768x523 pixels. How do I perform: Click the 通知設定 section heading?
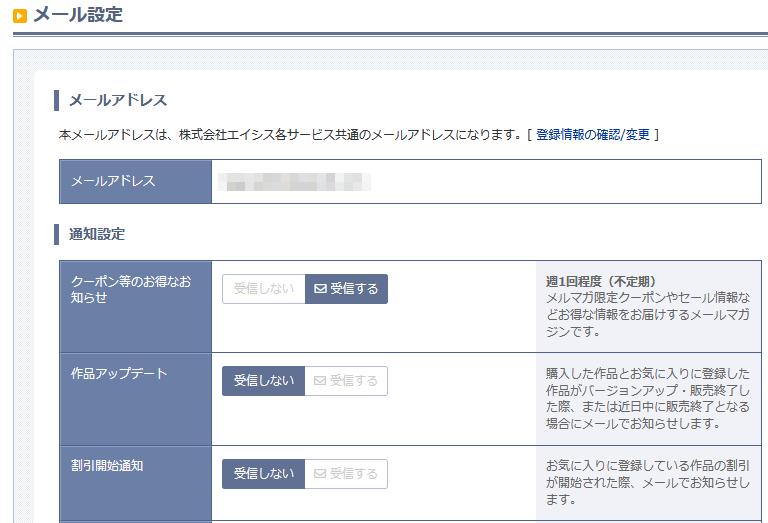coord(97,234)
